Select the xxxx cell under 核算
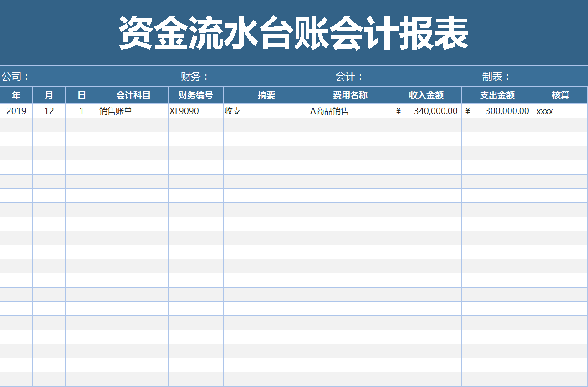Image resolution: width=588 pixels, height=387 pixels. (561, 111)
